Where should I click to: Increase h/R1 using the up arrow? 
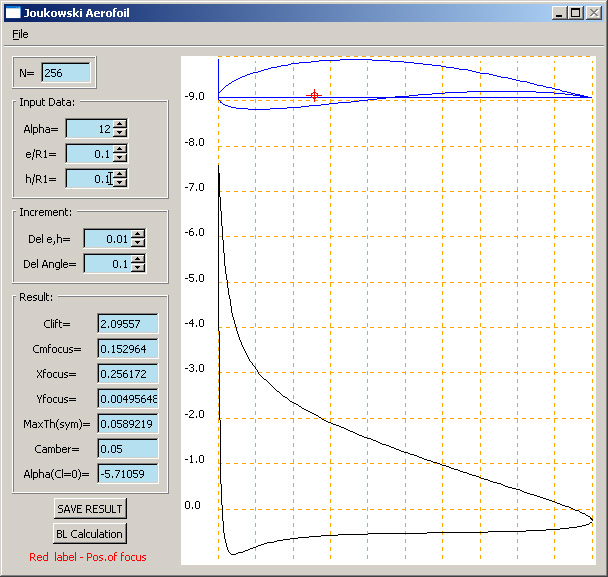[120, 174]
